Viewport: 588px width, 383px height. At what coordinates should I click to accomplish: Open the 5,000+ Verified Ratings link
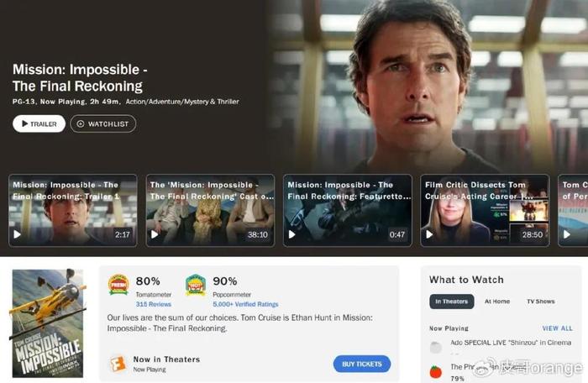[x=245, y=304]
